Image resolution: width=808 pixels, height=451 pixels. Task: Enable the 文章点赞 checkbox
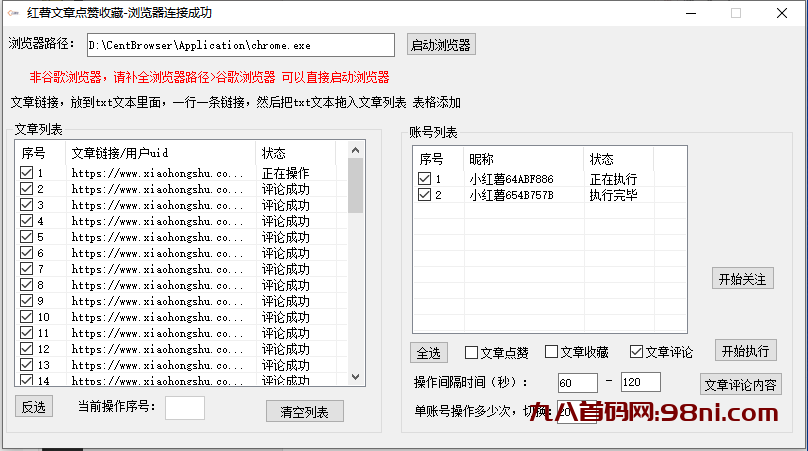[x=471, y=352]
